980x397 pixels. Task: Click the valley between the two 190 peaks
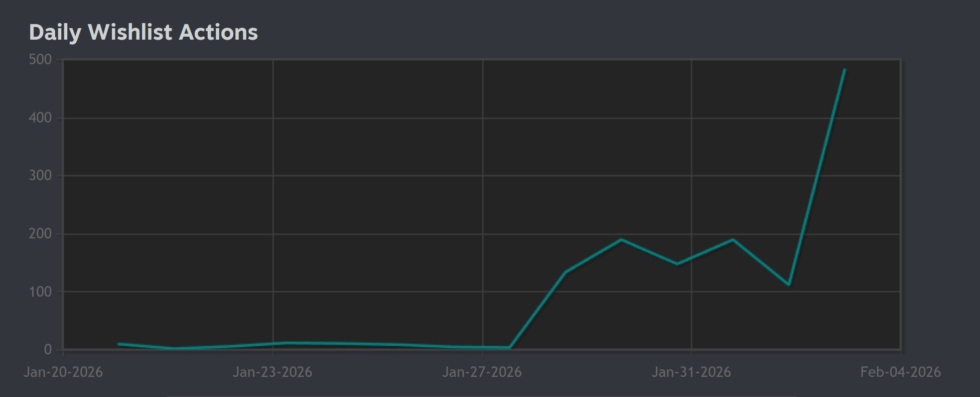coord(677,264)
